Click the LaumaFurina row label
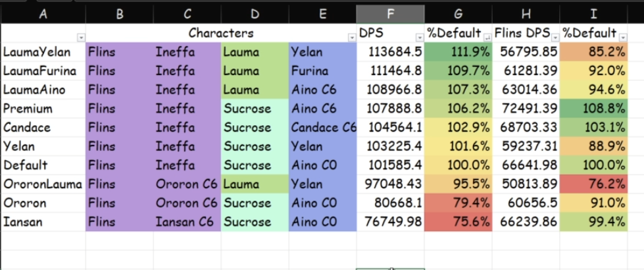Image resolution: width=644 pixels, height=270 pixels. [x=43, y=70]
